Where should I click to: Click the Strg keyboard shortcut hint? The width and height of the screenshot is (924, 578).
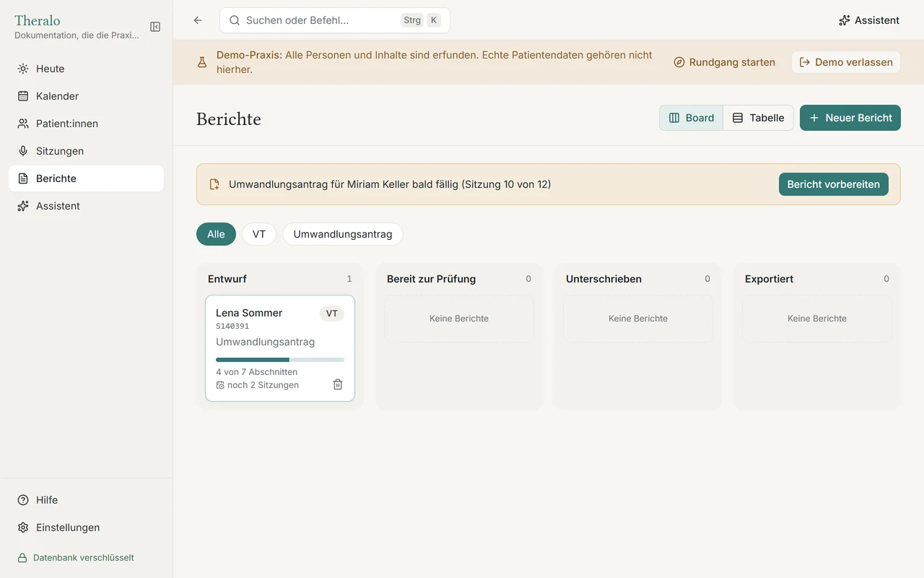click(x=412, y=20)
